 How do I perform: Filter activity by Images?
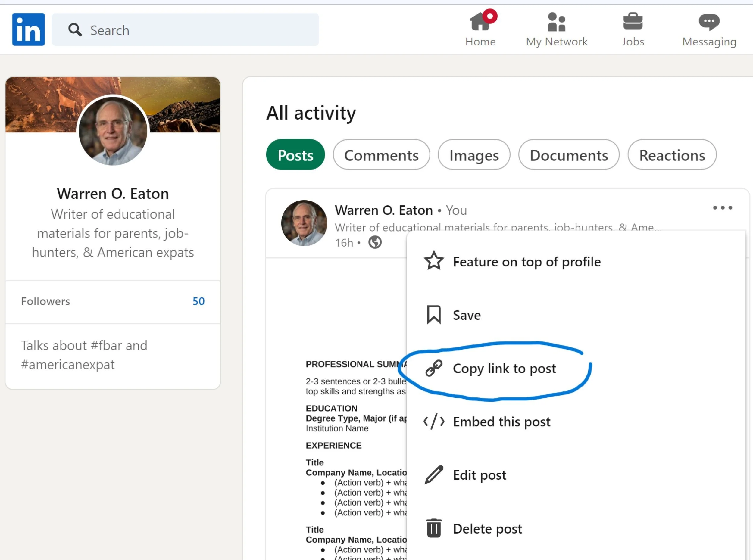[x=473, y=155]
